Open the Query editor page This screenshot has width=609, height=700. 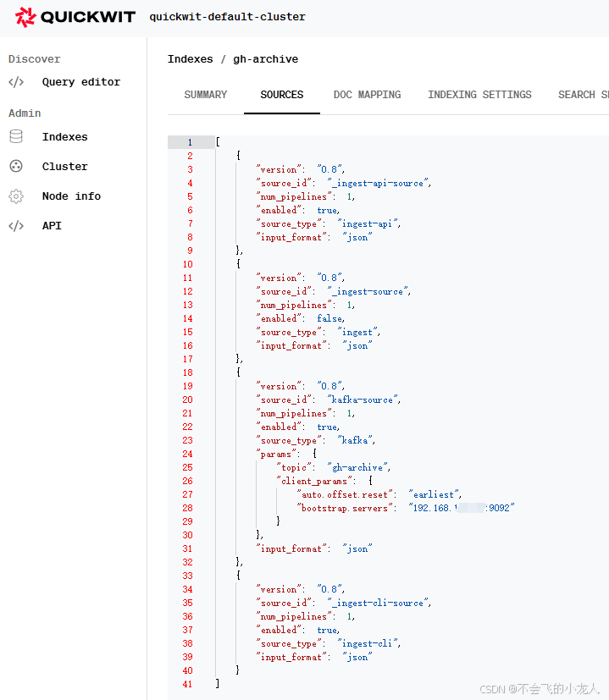[x=80, y=82]
